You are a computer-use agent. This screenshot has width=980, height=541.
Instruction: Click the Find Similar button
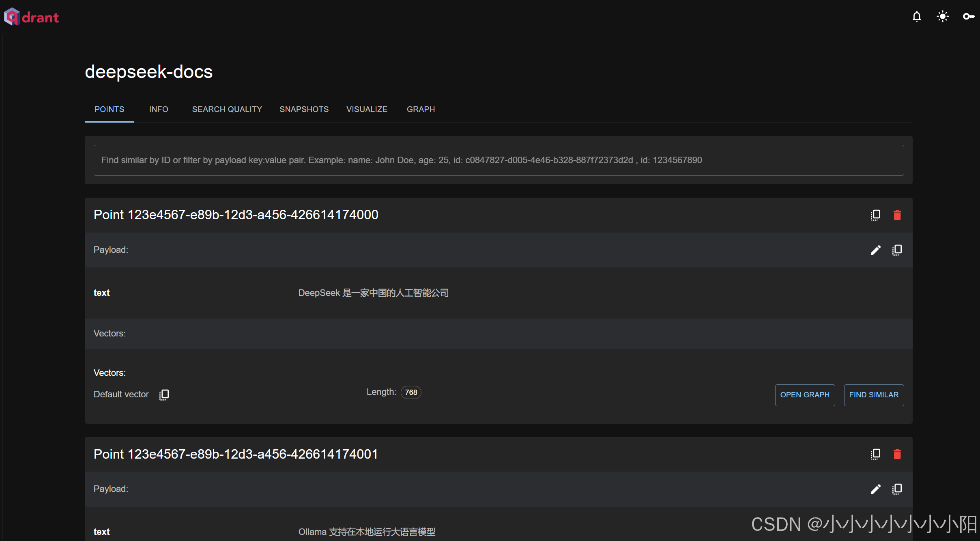click(874, 395)
